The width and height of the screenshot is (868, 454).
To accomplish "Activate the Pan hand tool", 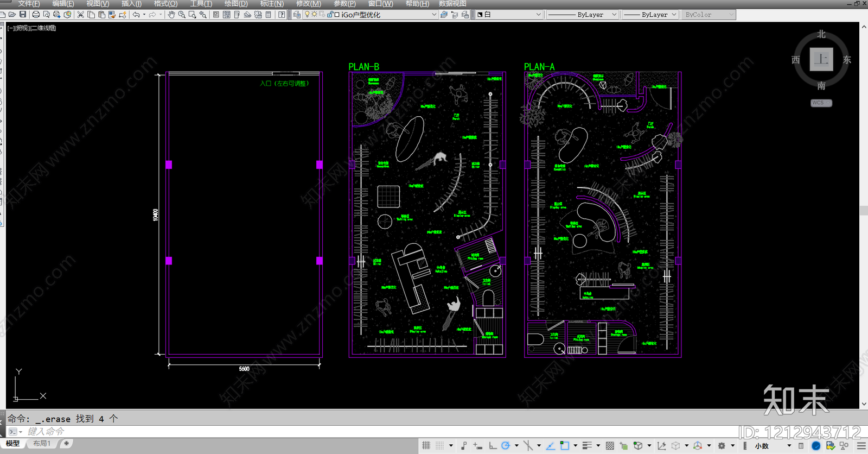I will (171, 15).
